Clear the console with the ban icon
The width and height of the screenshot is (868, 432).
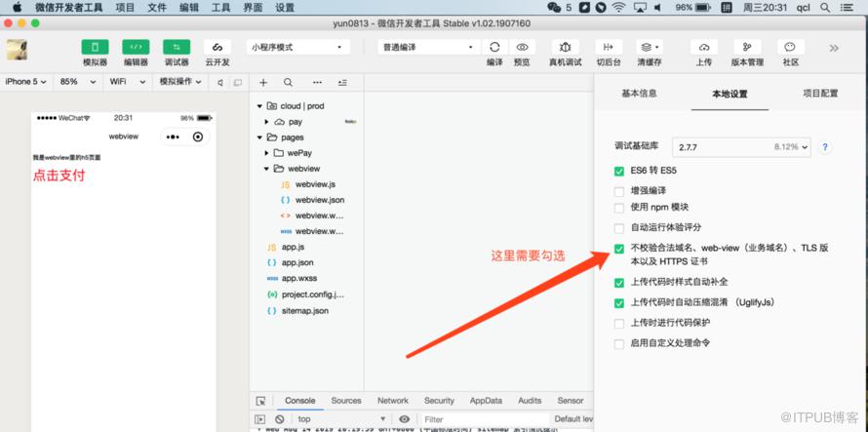(280, 419)
